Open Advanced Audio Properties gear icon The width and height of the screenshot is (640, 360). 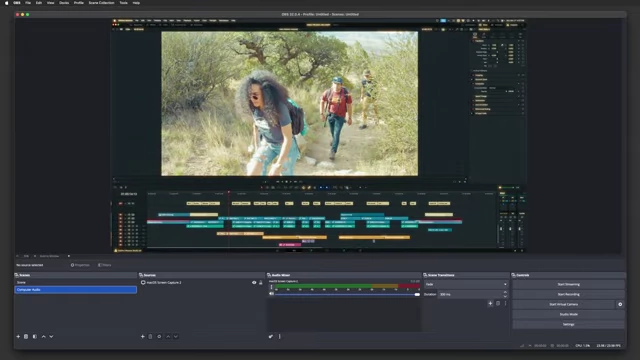pos(271,336)
